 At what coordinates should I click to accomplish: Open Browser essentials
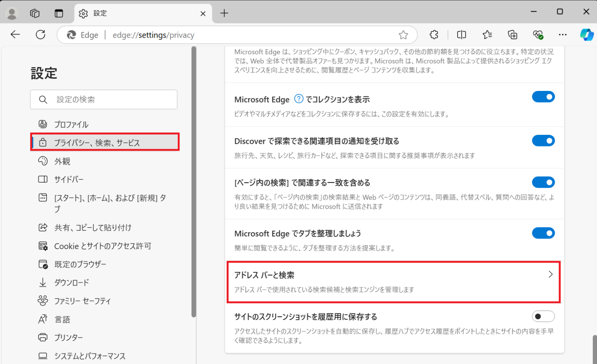pyautogui.click(x=539, y=35)
